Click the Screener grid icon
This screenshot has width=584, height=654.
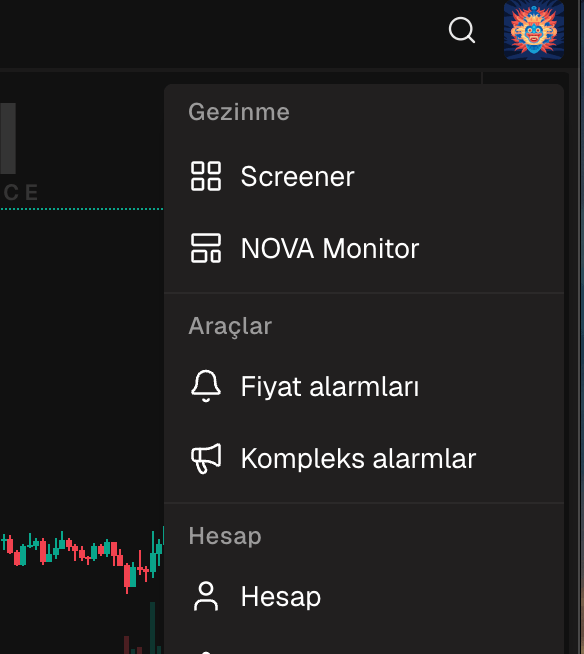(x=206, y=176)
